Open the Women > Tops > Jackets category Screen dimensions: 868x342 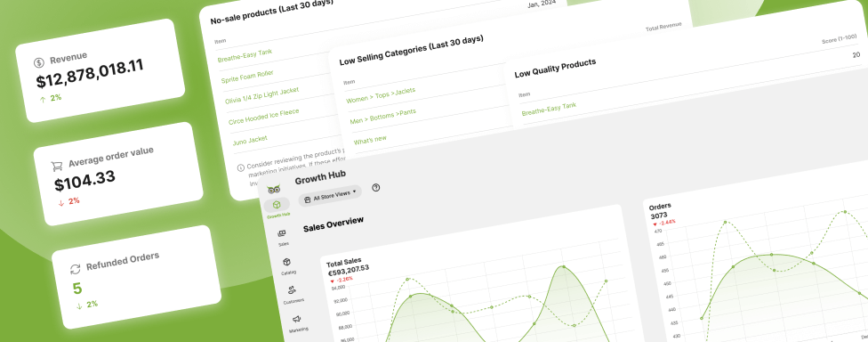[381, 95]
